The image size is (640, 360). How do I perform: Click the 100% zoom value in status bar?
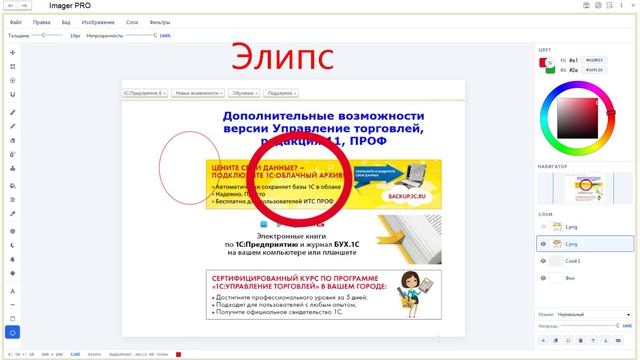pyautogui.click(x=75, y=354)
